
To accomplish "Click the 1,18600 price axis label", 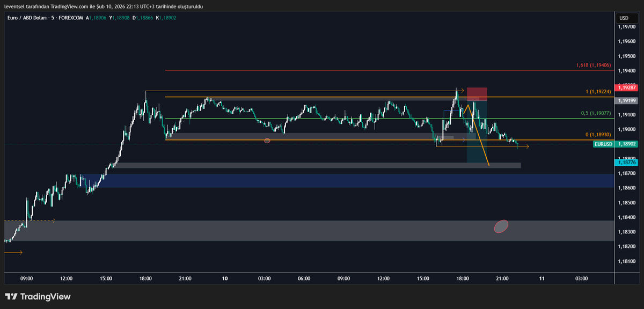I will click(x=627, y=188).
